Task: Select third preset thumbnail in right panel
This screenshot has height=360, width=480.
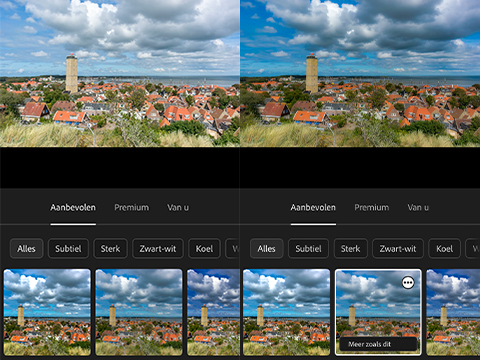Action: [x=453, y=312]
